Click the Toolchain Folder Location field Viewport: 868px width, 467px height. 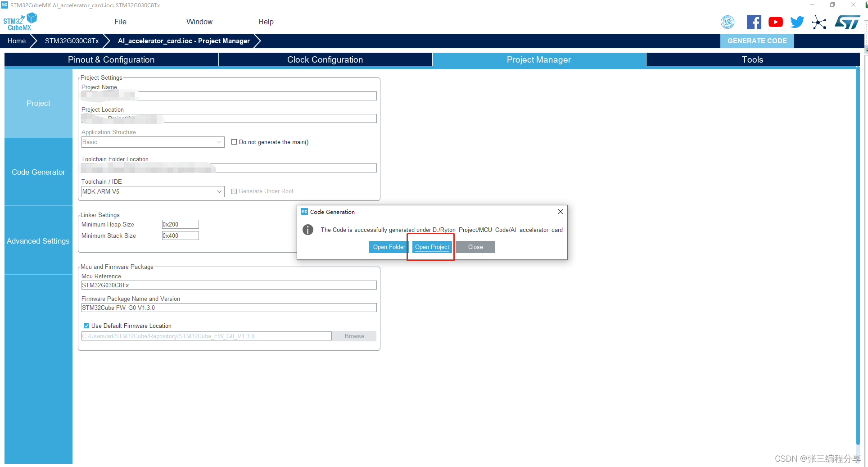(x=229, y=168)
